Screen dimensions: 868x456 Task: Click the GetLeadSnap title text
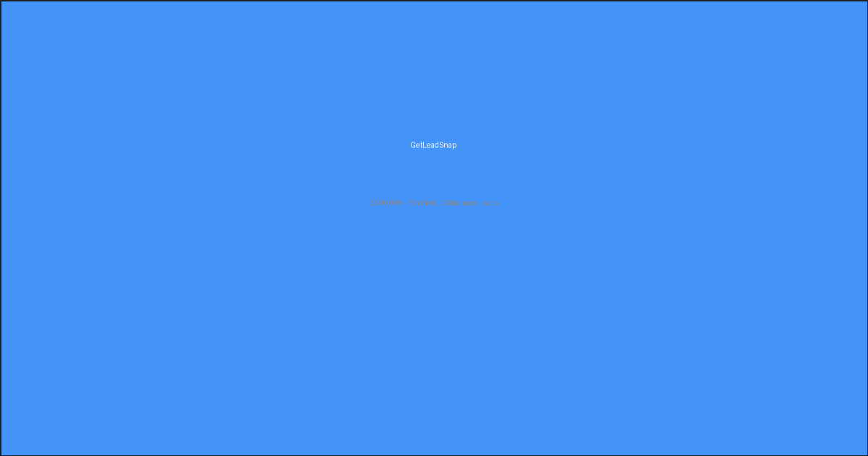pyautogui.click(x=434, y=145)
